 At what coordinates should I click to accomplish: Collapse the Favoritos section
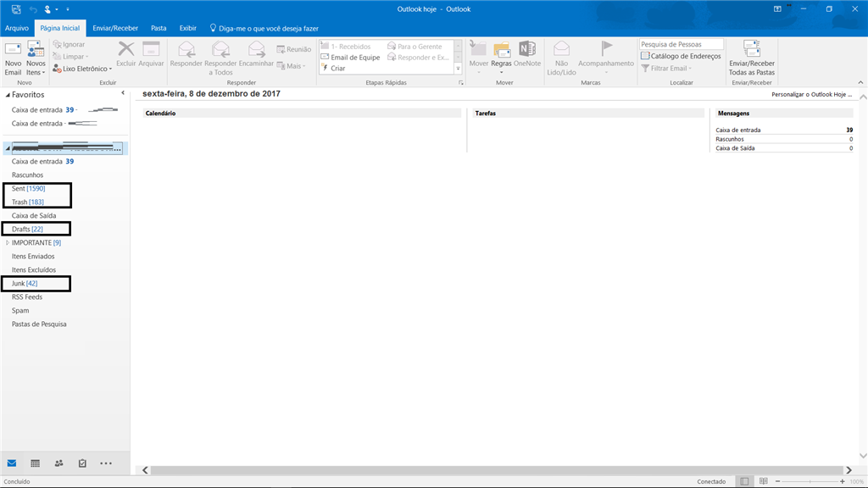[8, 95]
